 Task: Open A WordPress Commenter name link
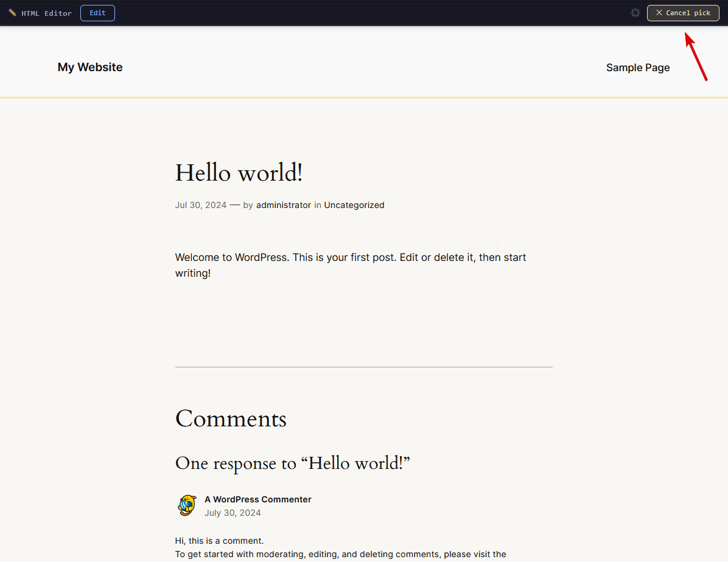pyautogui.click(x=257, y=499)
